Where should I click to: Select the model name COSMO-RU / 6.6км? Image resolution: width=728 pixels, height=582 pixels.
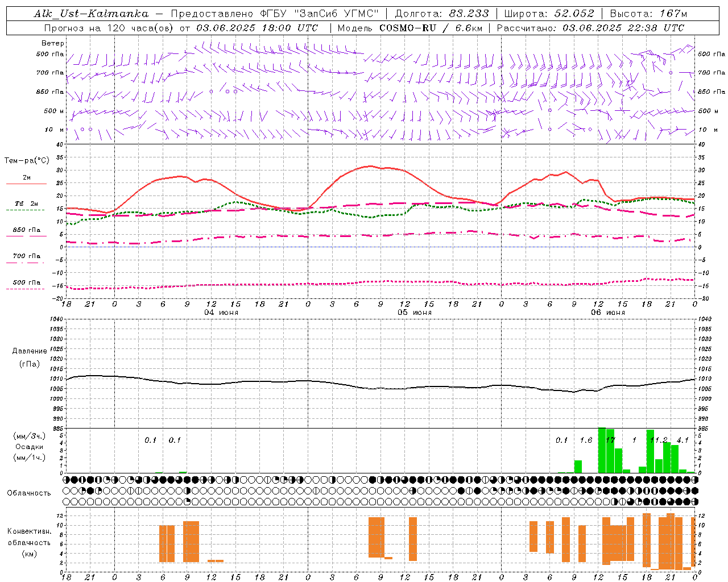[431, 28]
